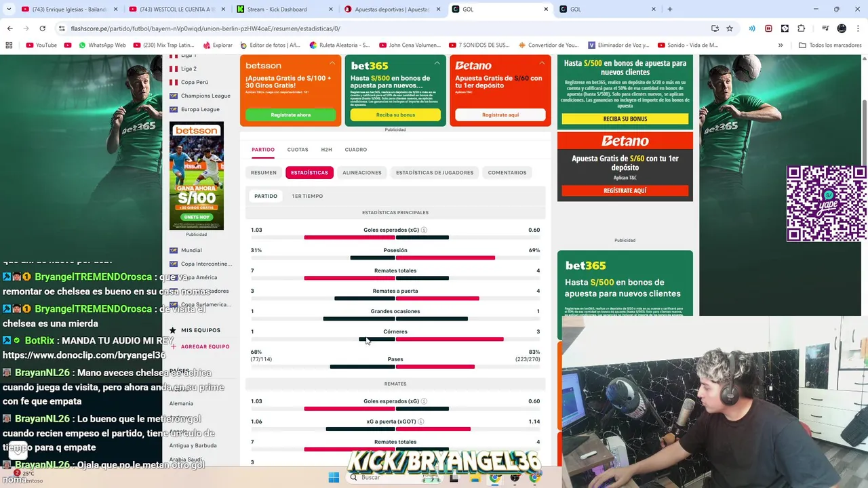The height and width of the screenshot is (488, 868).
Task: Open a new browser tab
Action: (x=670, y=9)
